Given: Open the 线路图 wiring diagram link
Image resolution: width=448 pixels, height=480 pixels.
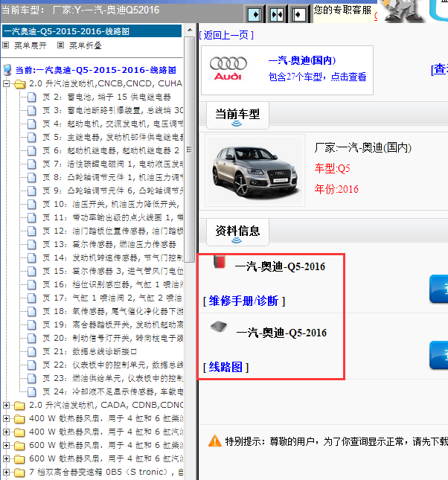Looking at the screenshot, I should coord(225,367).
